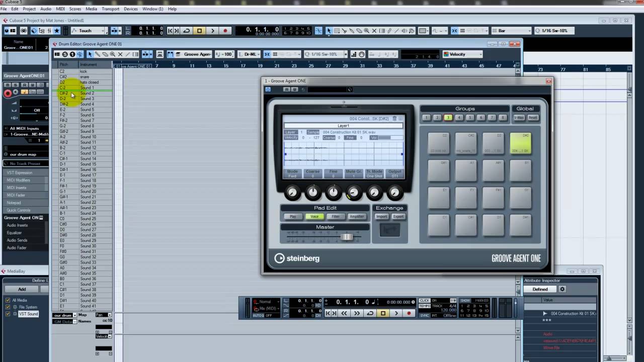644x362 pixels.
Task: Click the Amplifier button under Pad Edit
Action: pyautogui.click(x=357, y=217)
